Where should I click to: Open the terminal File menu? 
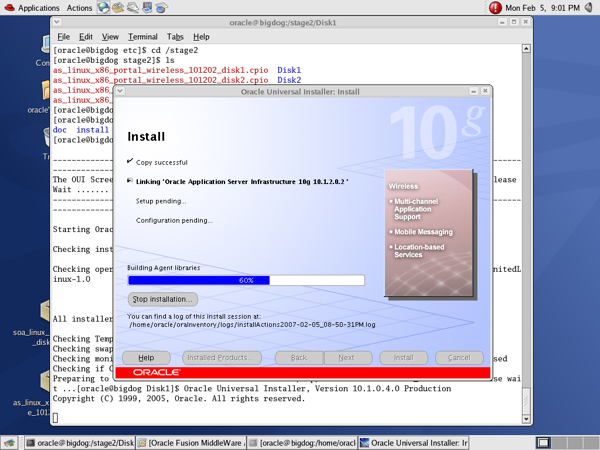[64, 37]
